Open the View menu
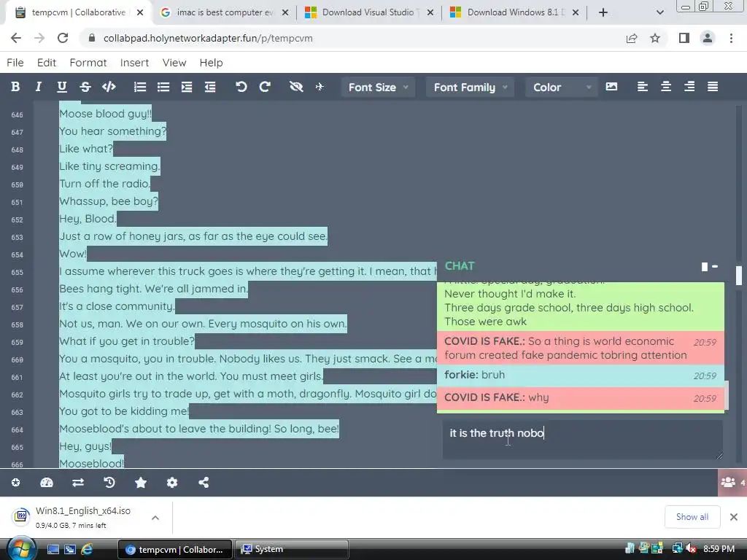The width and height of the screenshot is (747, 560). [x=174, y=63]
